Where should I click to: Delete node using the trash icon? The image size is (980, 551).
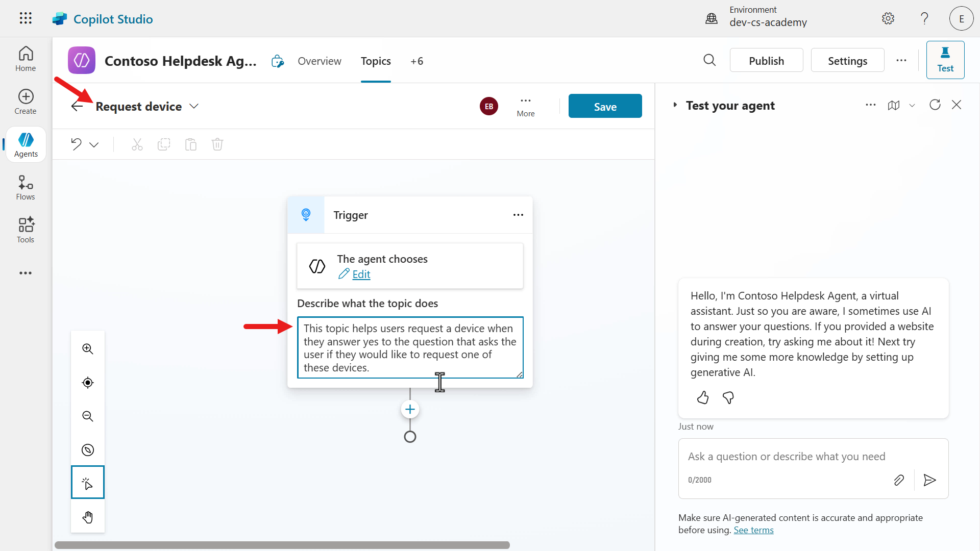pos(217,144)
